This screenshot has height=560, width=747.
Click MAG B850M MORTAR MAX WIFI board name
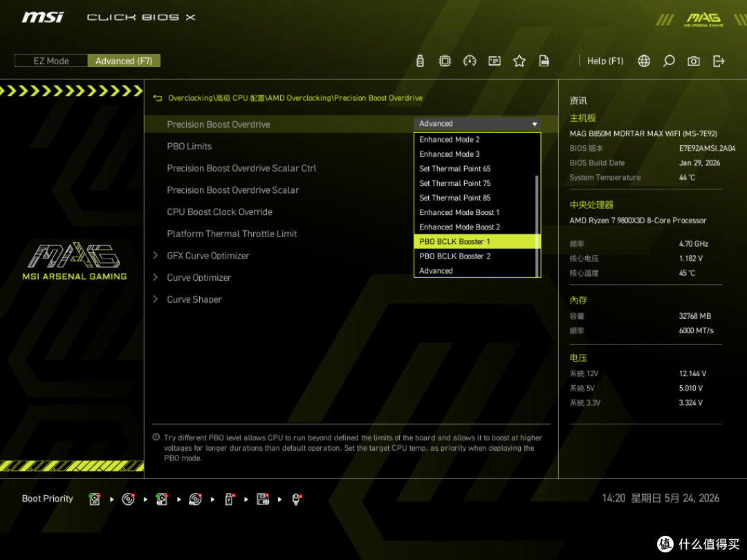643,134
